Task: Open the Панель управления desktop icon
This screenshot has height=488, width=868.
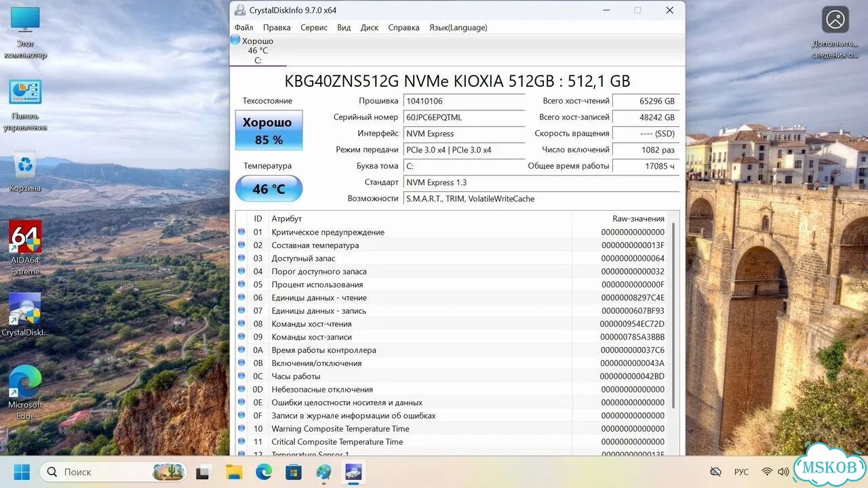Action: click(x=25, y=104)
